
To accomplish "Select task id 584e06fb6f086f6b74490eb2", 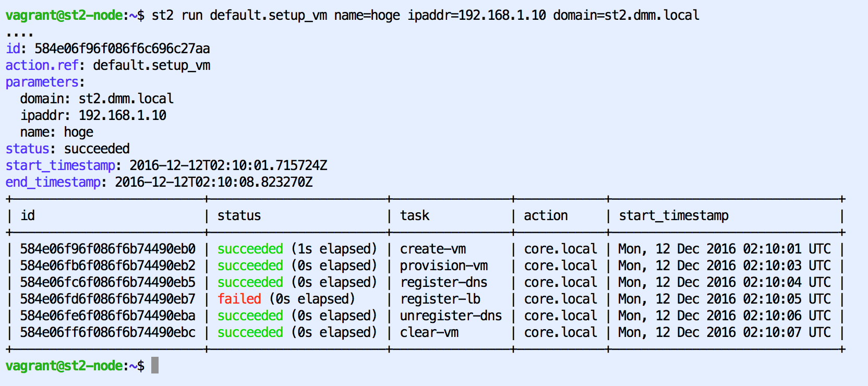I will 108,266.
